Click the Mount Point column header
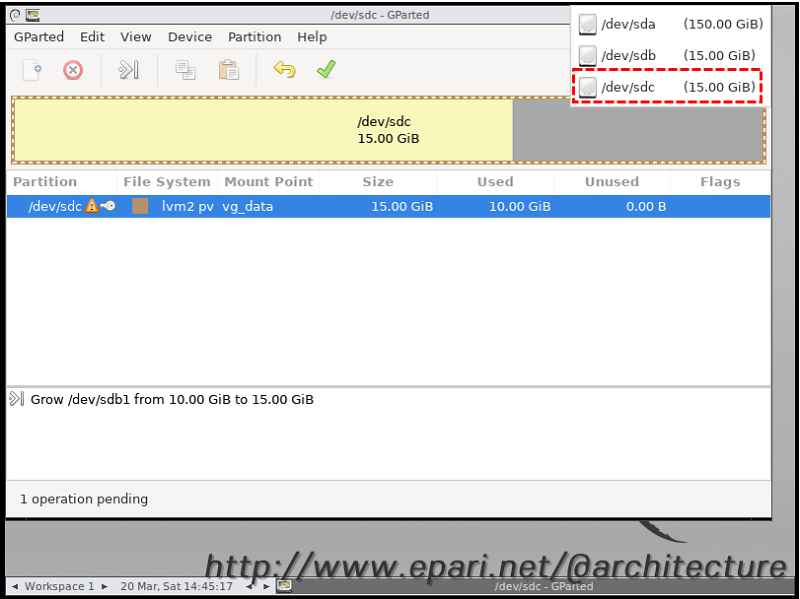Screen dimensions: 800x599 point(269,182)
